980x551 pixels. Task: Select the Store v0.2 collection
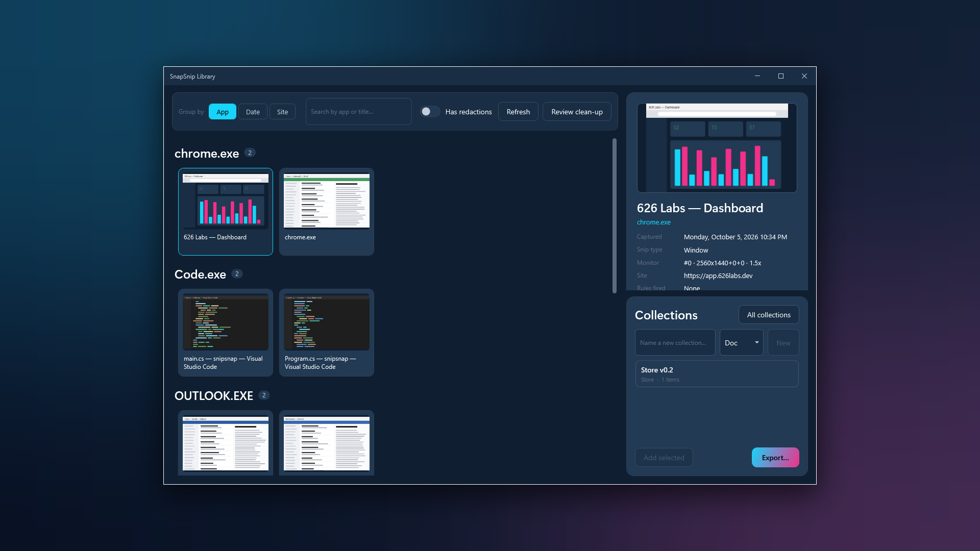[x=717, y=374]
